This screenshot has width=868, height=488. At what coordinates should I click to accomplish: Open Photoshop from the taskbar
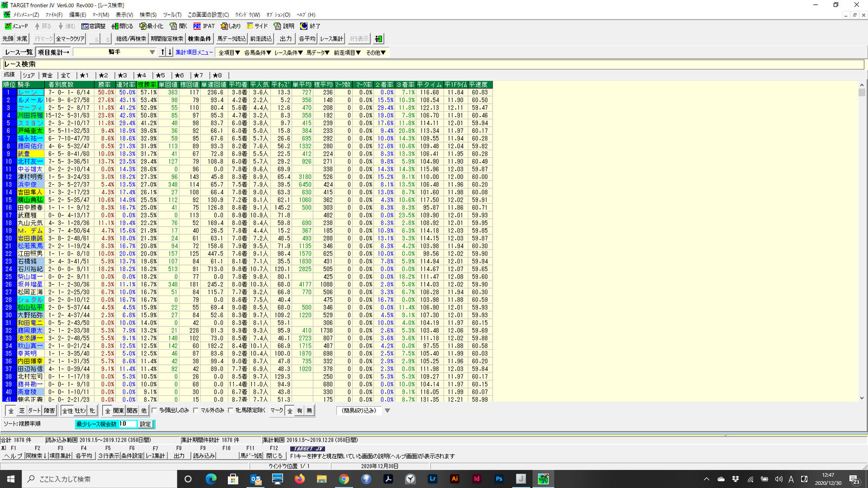coord(499,479)
